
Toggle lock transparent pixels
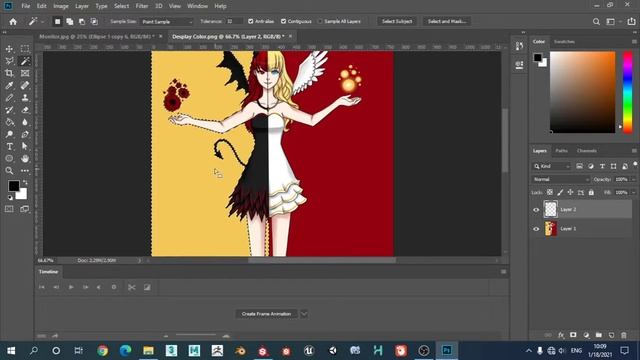coord(550,192)
